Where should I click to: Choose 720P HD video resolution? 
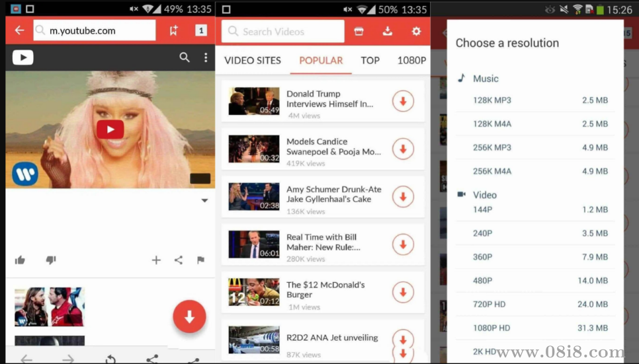535,304
